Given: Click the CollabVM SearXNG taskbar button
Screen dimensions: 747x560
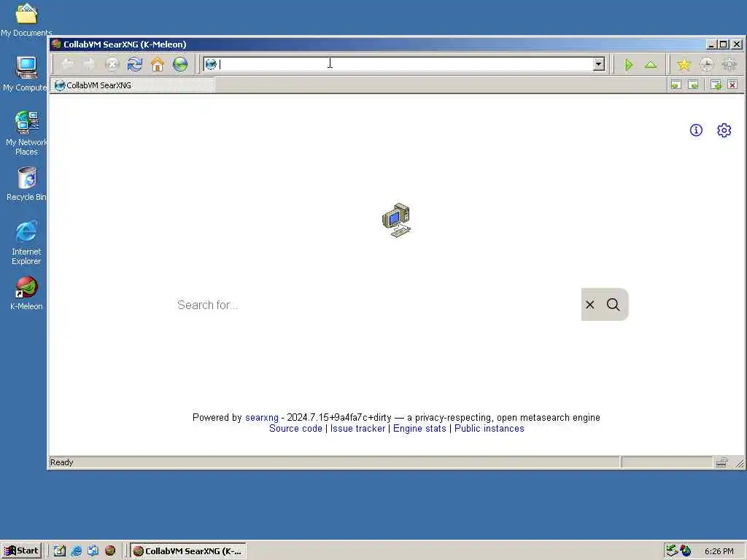Looking at the screenshot, I should tap(188, 551).
